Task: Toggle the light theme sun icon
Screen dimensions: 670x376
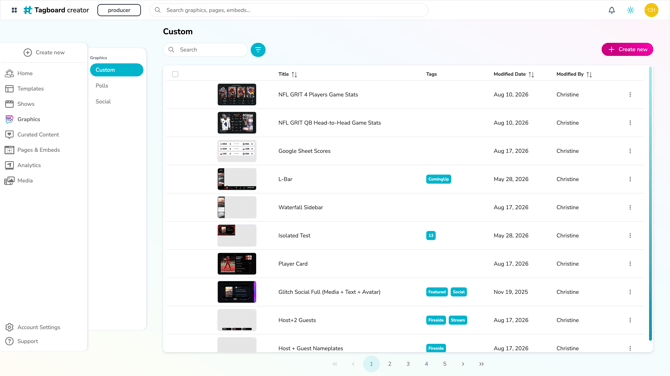Action: [630, 10]
